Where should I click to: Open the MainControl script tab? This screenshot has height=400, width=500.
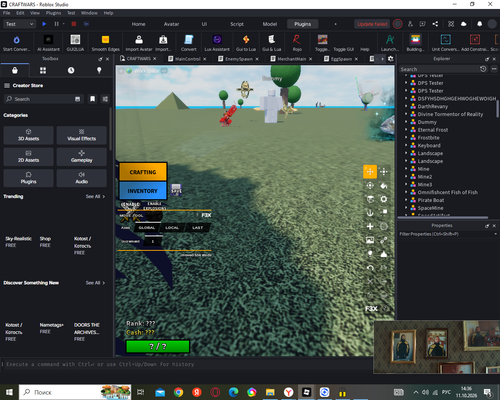187,59
